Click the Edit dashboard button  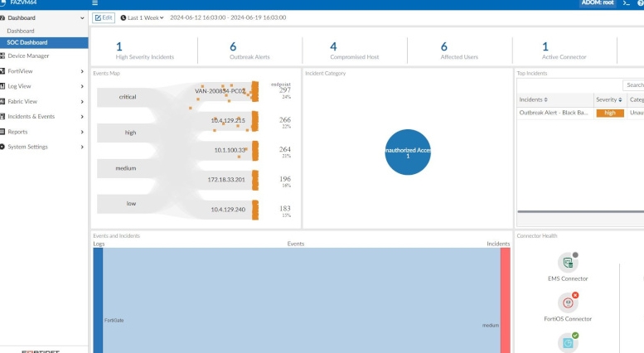104,17
